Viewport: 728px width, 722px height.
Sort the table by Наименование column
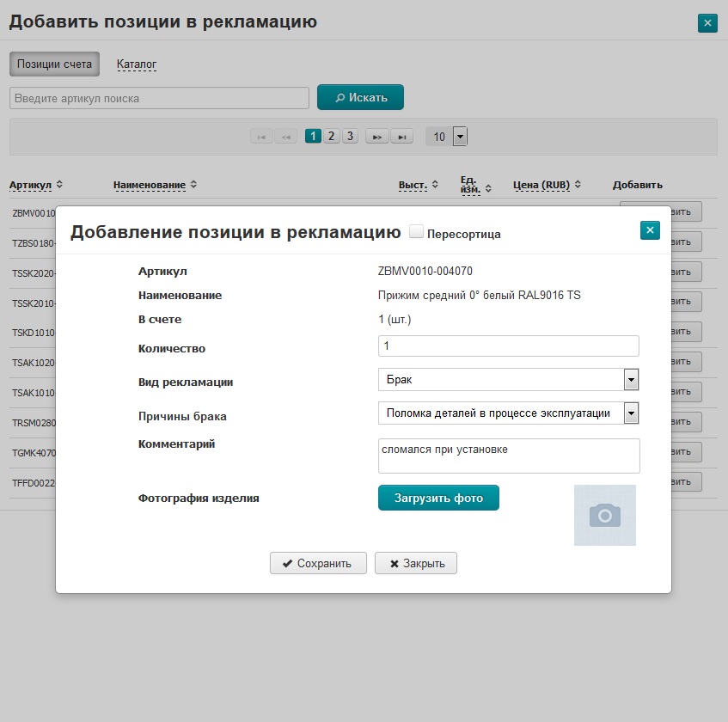point(155,185)
